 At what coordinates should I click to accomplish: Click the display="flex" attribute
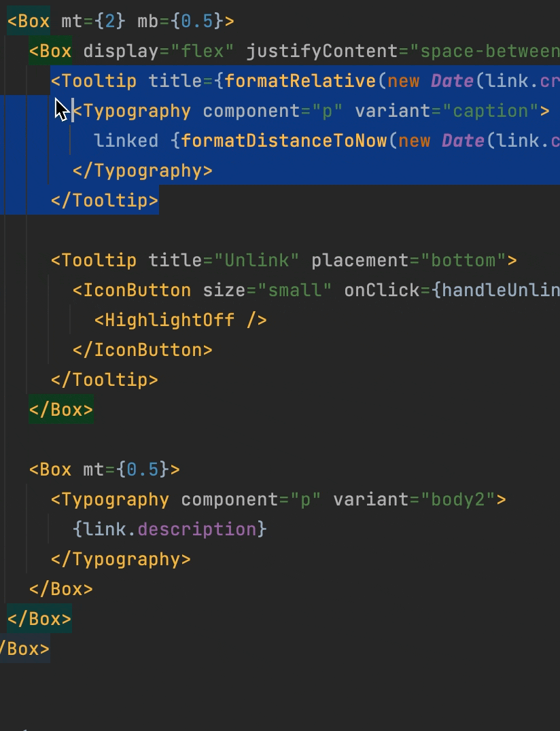pyautogui.click(x=158, y=51)
